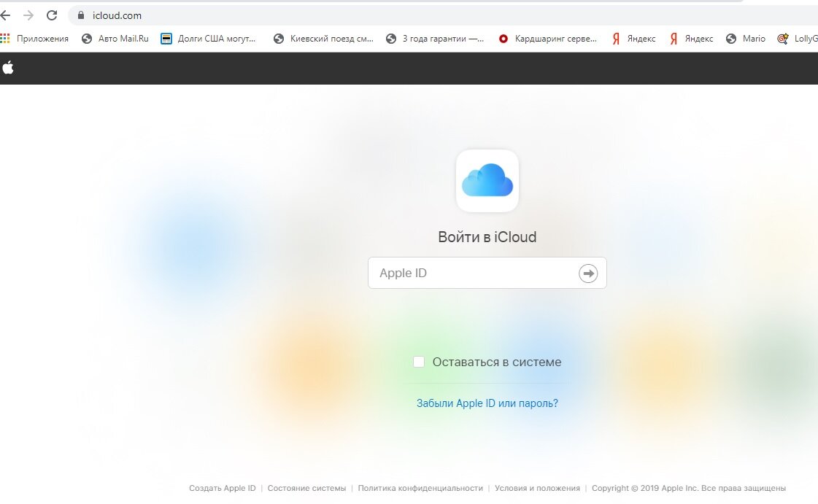Image resolution: width=818 pixels, height=504 pixels.
Task: Click the browser forward arrow
Action: pos(28,15)
